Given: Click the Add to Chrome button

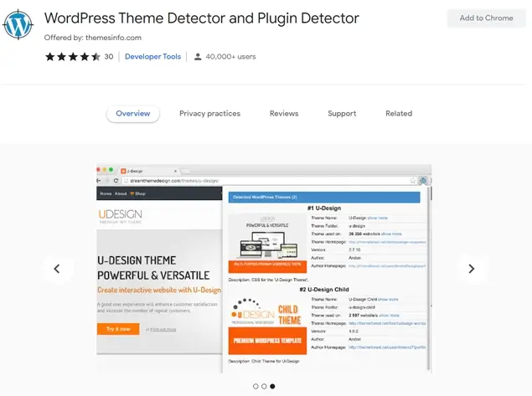Looking at the screenshot, I should point(486,18).
